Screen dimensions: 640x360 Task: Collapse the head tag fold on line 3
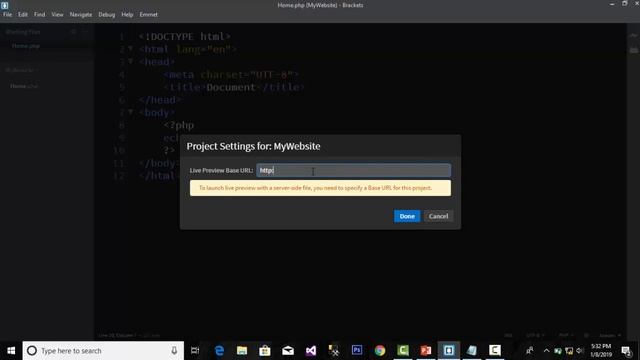[x=131, y=61]
